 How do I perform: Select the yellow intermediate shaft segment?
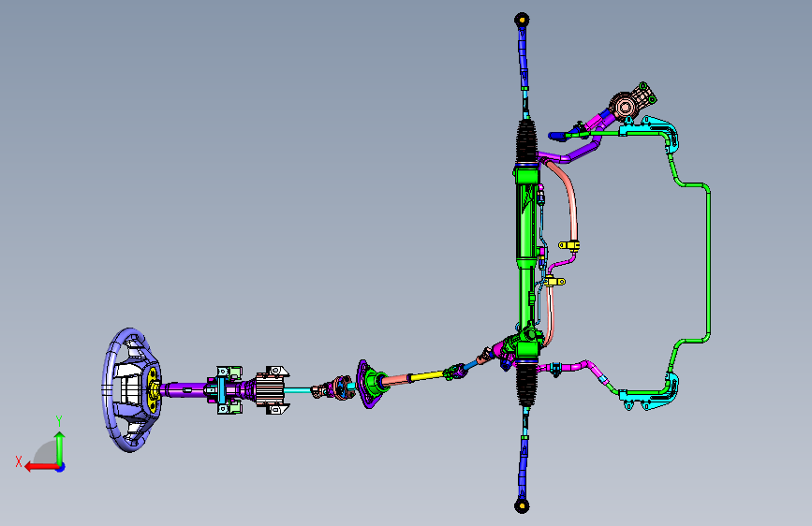coord(426,376)
